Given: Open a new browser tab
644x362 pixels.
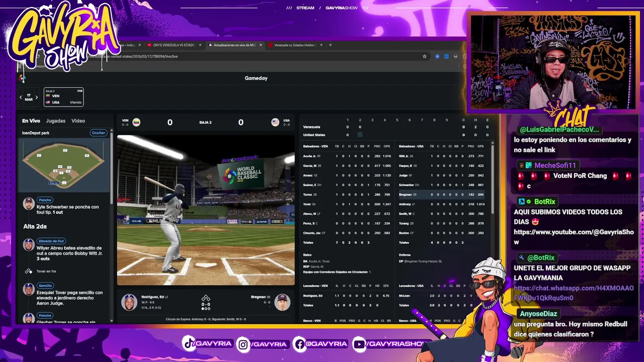Looking at the screenshot, I should point(330,45).
